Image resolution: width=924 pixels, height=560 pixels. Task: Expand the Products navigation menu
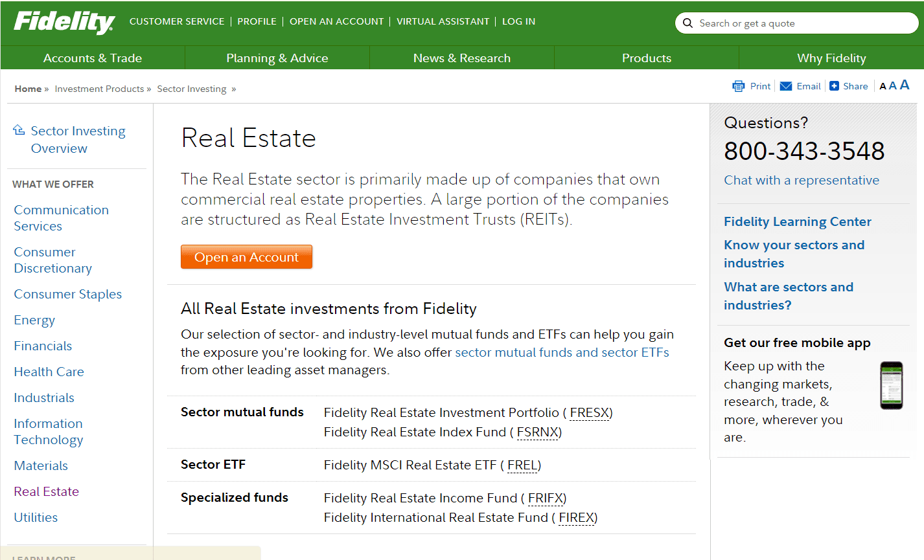point(647,58)
